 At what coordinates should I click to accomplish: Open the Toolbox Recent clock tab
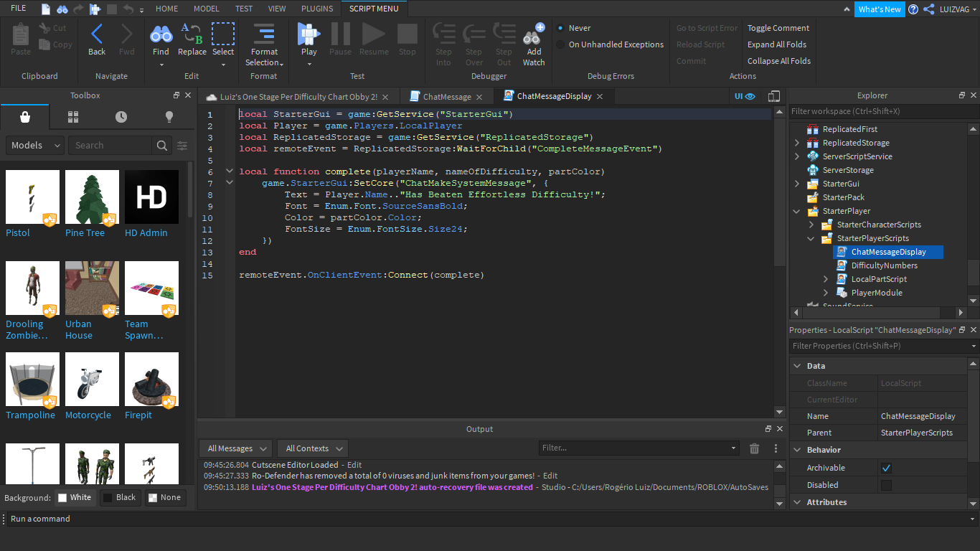[121, 117]
